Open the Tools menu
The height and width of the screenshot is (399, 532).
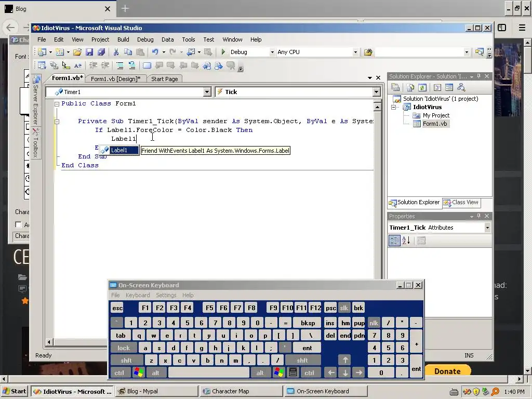tap(188, 39)
